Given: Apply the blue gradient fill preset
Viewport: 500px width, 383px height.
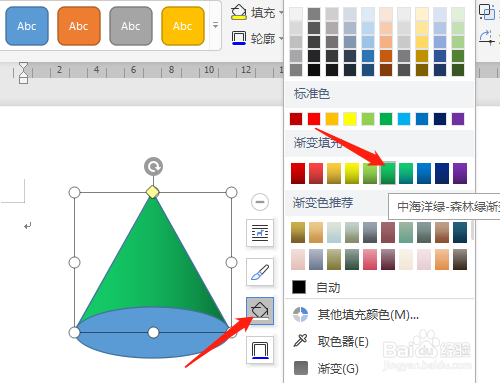Looking at the screenshot, I should (x=424, y=173).
